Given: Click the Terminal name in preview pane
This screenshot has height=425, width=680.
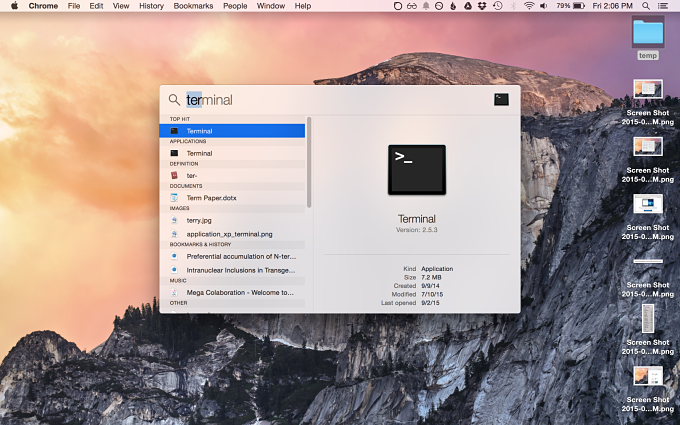Looking at the screenshot, I should point(417,219).
